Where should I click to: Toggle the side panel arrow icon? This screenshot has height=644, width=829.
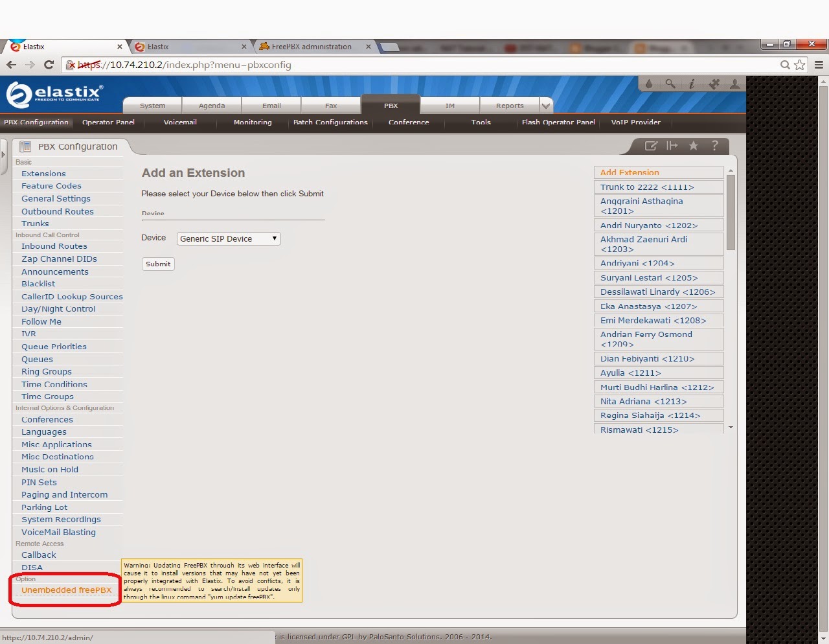pos(672,146)
